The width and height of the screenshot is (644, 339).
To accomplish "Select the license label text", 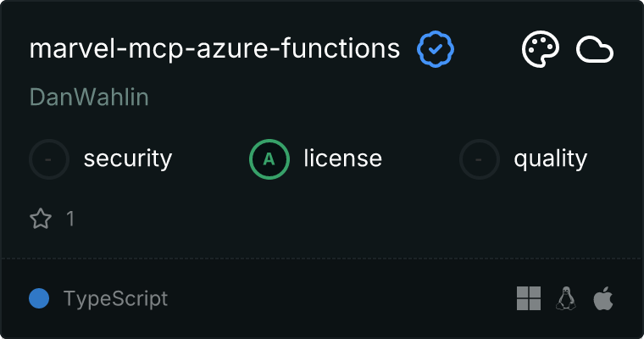I will [342, 158].
